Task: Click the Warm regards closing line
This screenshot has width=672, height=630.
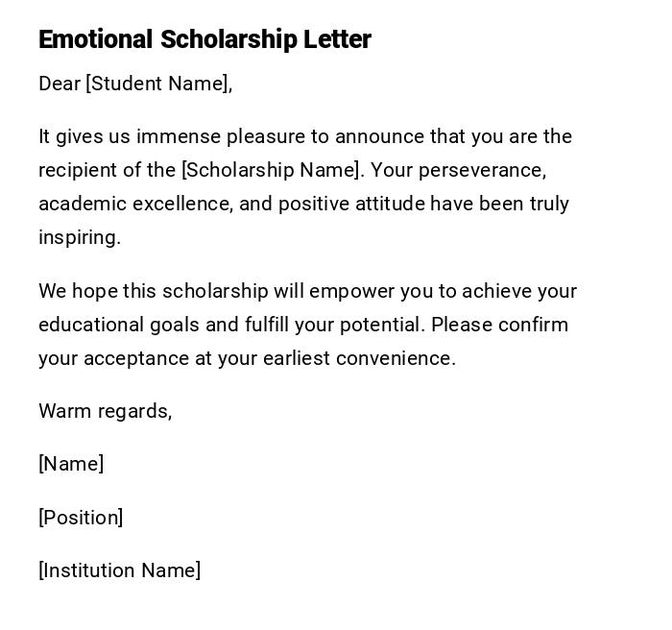Action: click(105, 411)
